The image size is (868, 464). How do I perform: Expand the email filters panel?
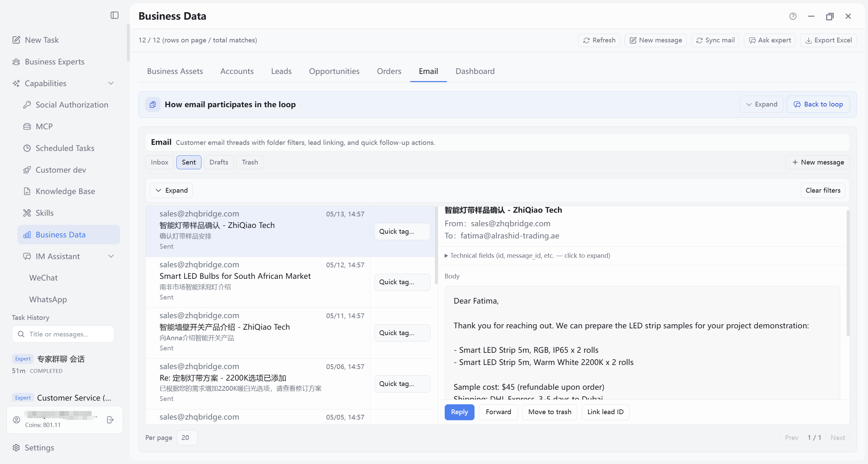(171, 191)
